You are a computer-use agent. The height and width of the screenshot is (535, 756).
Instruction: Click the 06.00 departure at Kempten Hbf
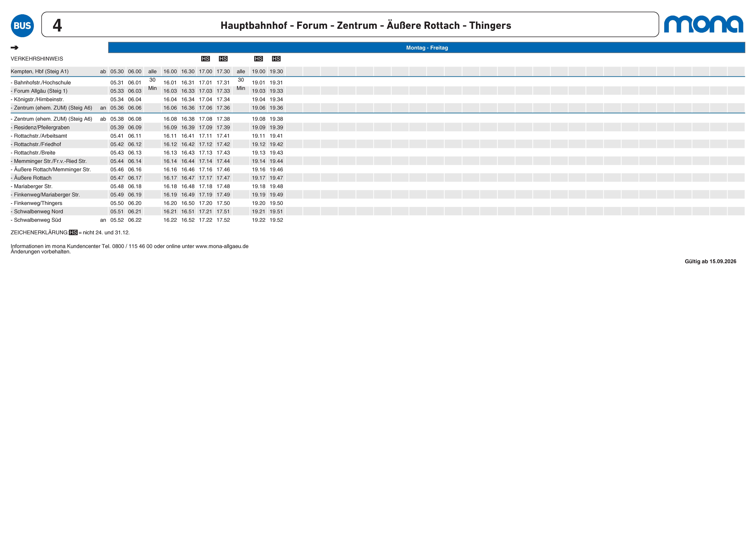point(135,71)
